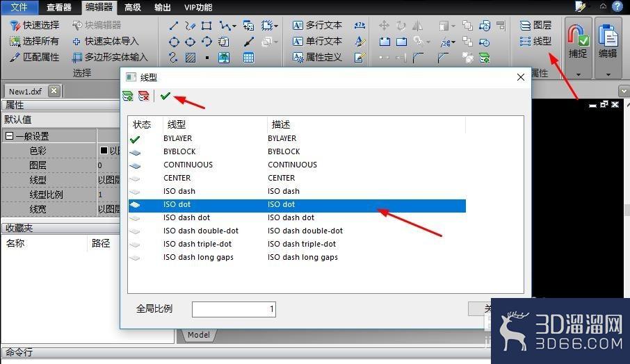Click 快速实体导入 quick entity import
Image resolution: width=630 pixels, height=364 pixels.
(x=106, y=42)
